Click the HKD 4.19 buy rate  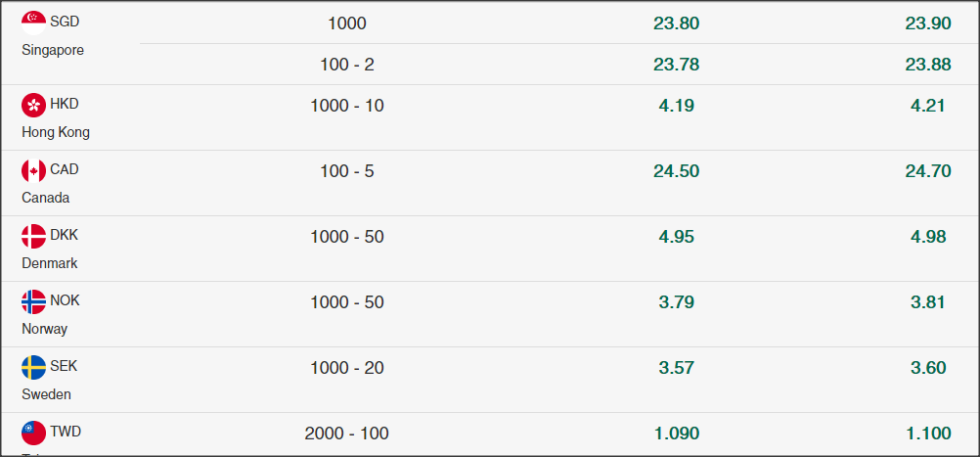click(x=676, y=106)
